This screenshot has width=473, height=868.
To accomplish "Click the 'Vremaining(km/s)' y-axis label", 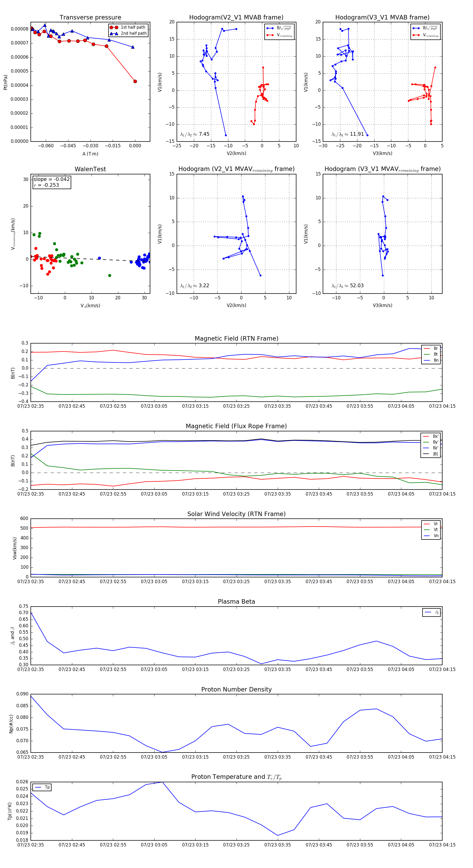I will [x=13, y=234].
